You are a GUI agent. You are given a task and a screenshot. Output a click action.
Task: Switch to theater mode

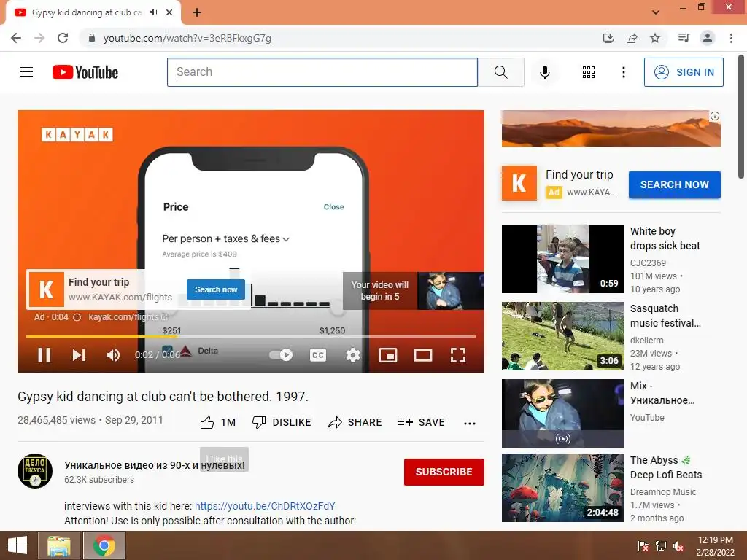pos(422,355)
